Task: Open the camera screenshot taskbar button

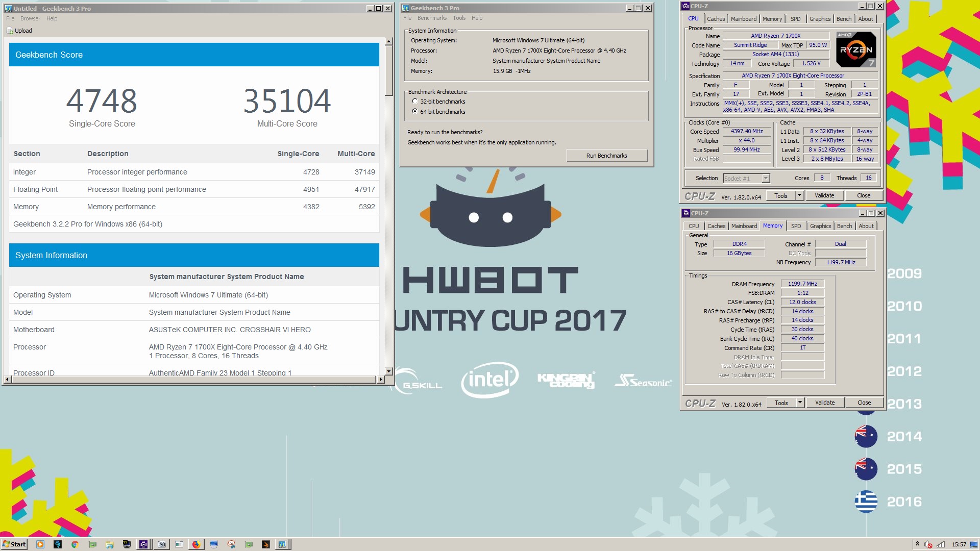Action: click(162, 544)
